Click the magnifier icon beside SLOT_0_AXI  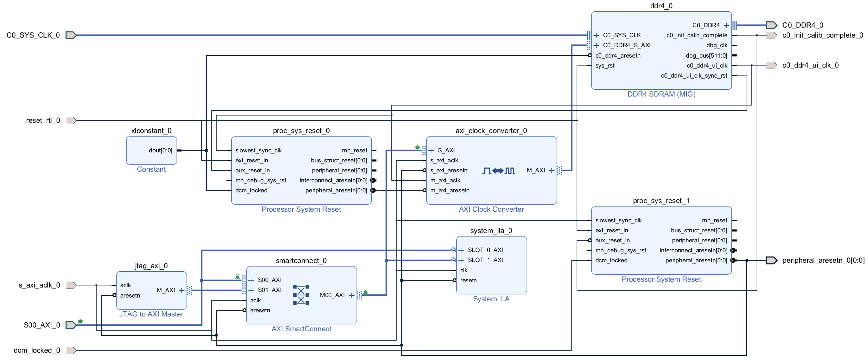coord(454,250)
